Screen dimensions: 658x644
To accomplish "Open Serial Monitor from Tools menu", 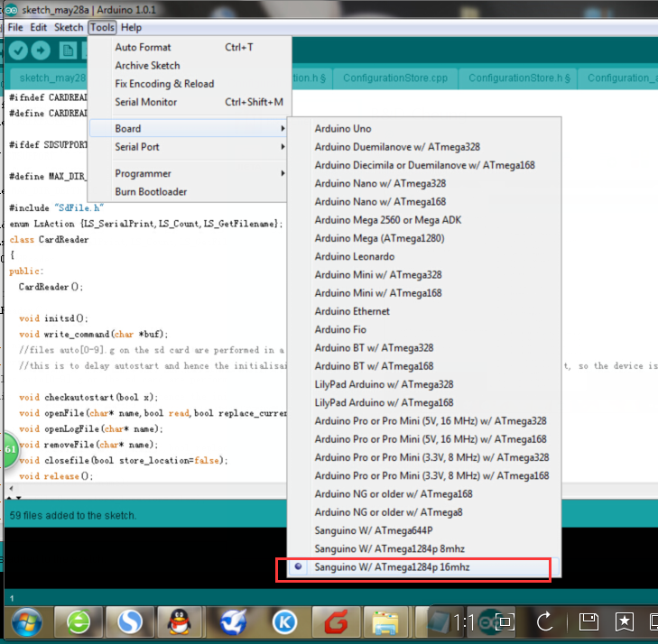I will [145, 102].
